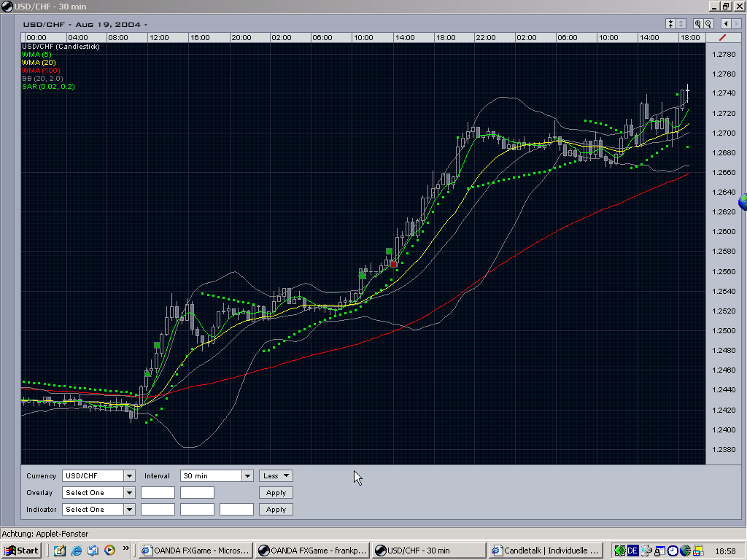Expand the Overlay Select One dropdown
This screenshot has height=560, width=747.
(98, 492)
